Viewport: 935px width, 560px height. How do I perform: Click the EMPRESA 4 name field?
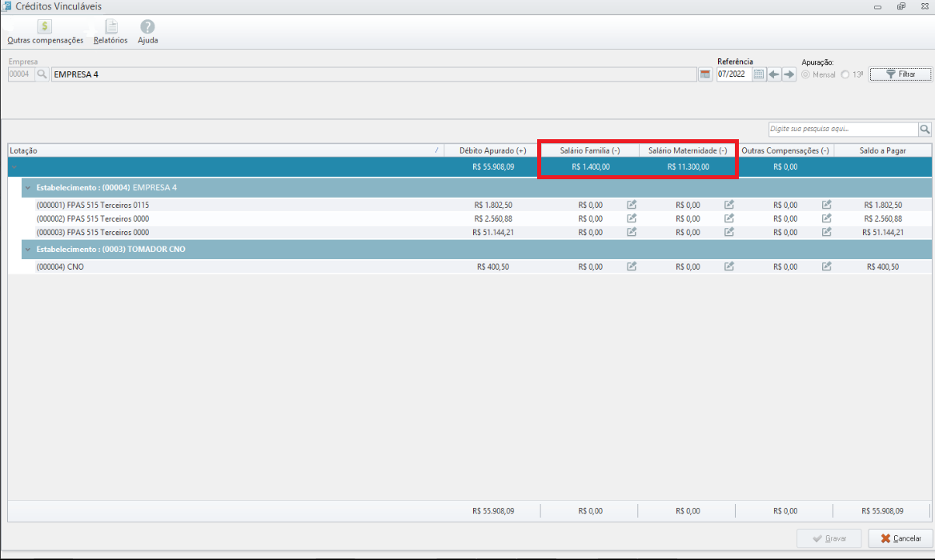coord(374,74)
